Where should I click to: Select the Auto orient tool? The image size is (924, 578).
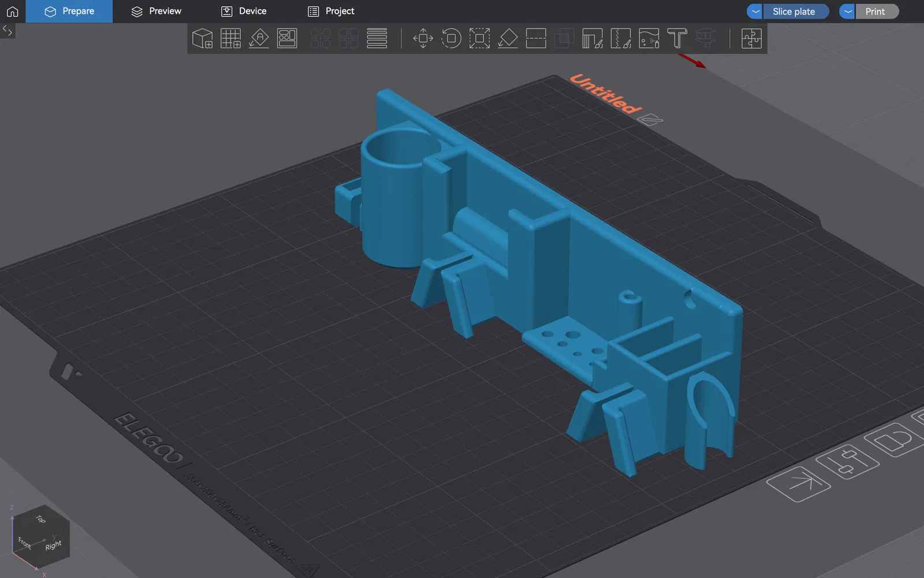pos(259,39)
